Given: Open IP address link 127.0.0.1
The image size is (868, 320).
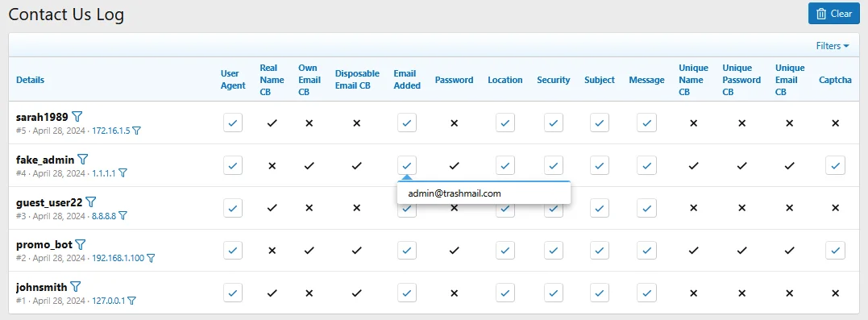Looking at the screenshot, I should (109, 301).
